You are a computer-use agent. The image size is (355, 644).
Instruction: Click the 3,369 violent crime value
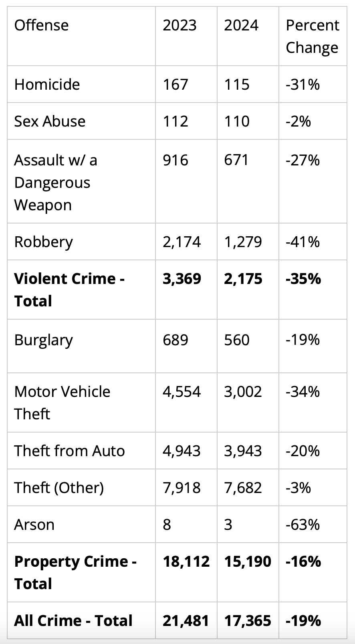point(182,279)
